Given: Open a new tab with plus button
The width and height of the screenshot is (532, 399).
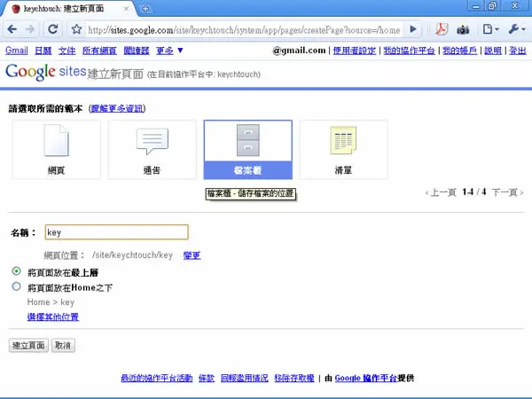Looking at the screenshot, I should tap(145, 9).
